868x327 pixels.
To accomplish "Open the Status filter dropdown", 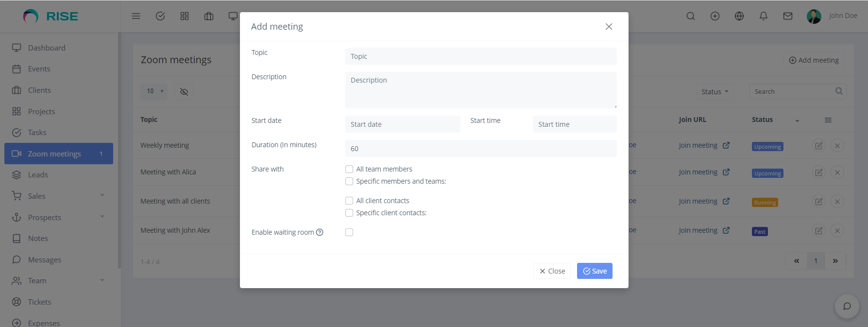I will (x=714, y=91).
